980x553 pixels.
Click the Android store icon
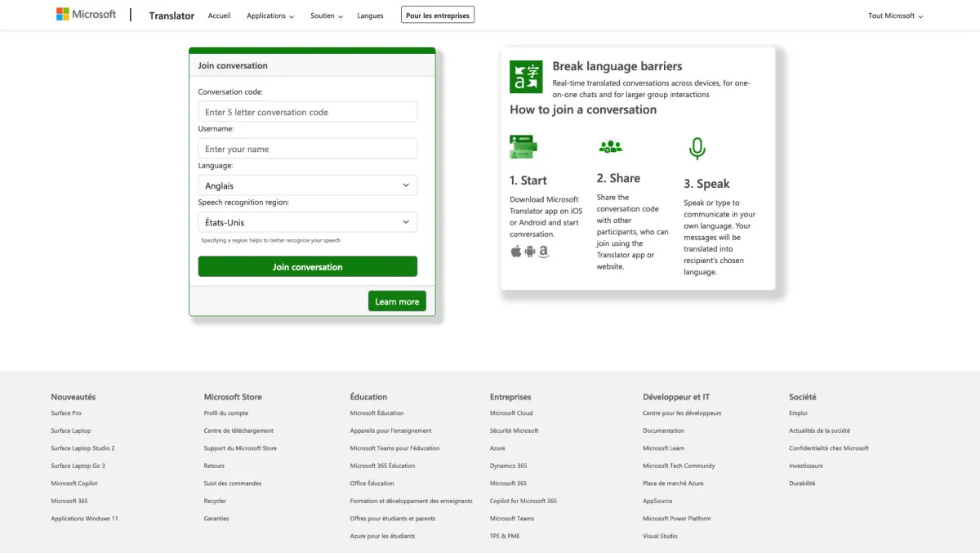click(x=529, y=252)
